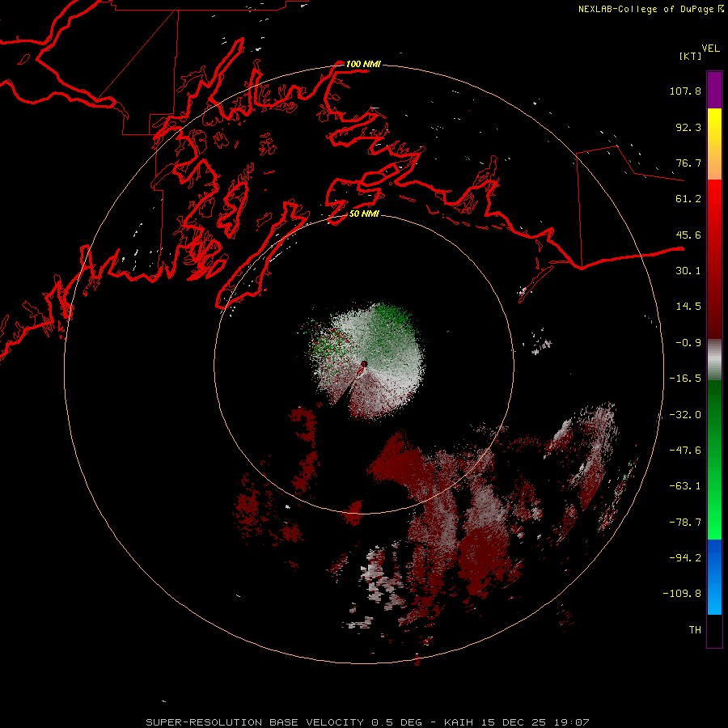The height and width of the screenshot is (728, 728).
Task: Click the VEL legend heading
Action: [710, 49]
